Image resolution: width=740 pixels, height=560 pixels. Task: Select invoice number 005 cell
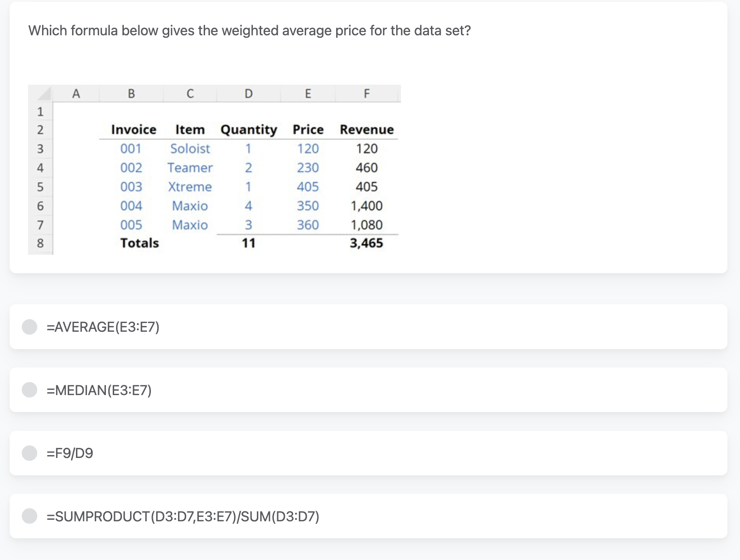tap(131, 225)
